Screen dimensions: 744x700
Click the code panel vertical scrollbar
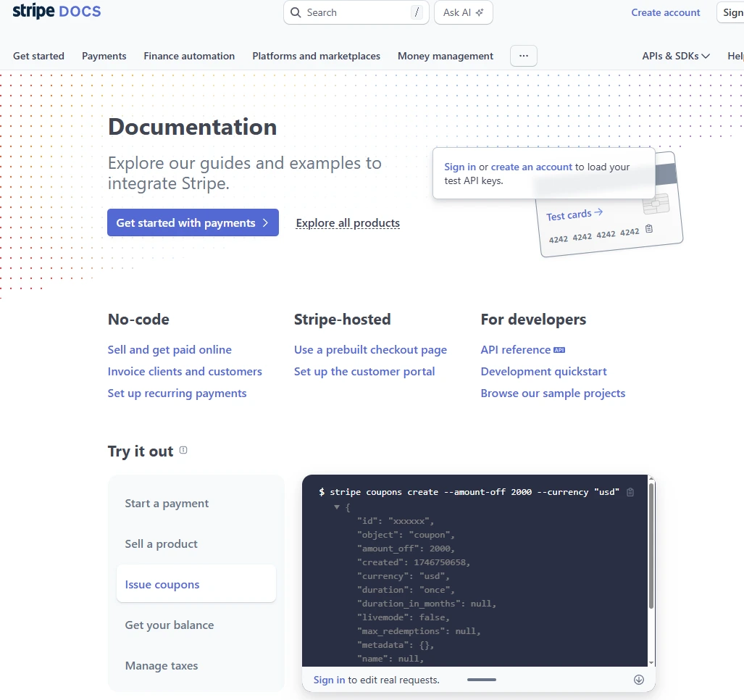tap(651, 546)
